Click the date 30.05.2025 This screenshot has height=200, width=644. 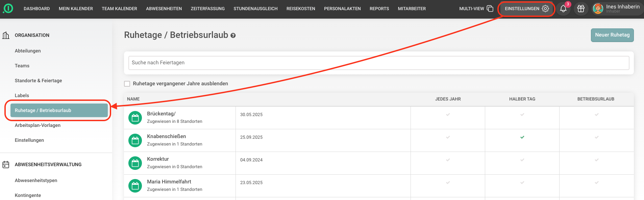251,115
